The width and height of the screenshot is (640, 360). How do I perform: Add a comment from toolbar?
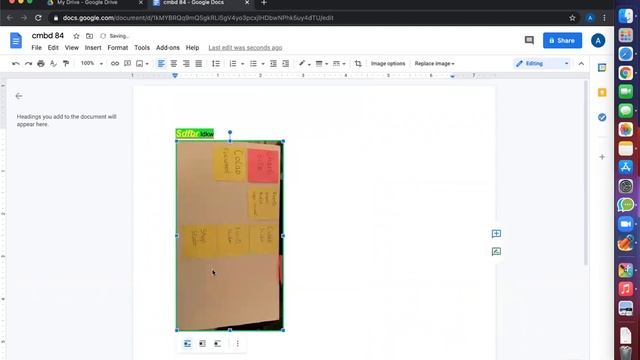[x=127, y=64]
